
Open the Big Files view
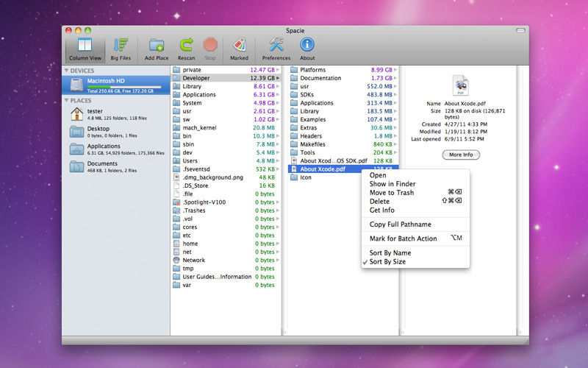pos(121,49)
